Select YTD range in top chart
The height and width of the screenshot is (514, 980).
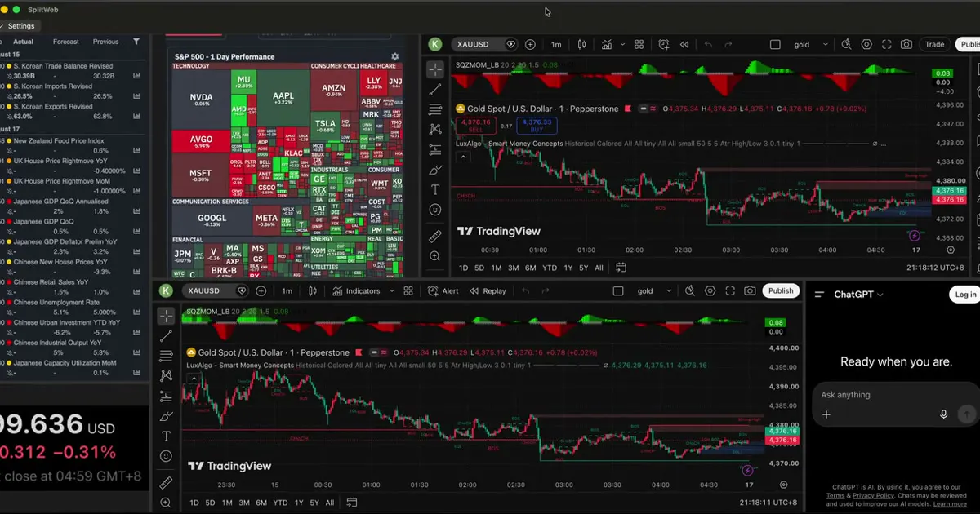pos(550,268)
